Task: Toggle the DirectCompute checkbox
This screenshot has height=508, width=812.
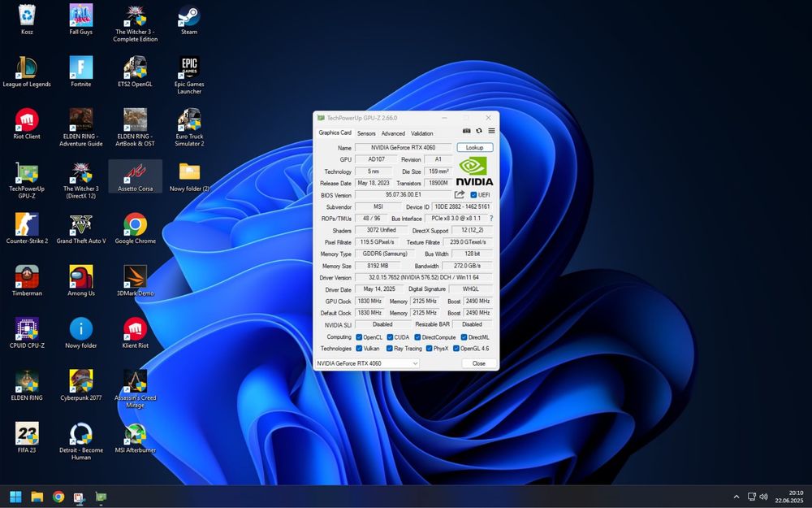Action: [x=417, y=337]
